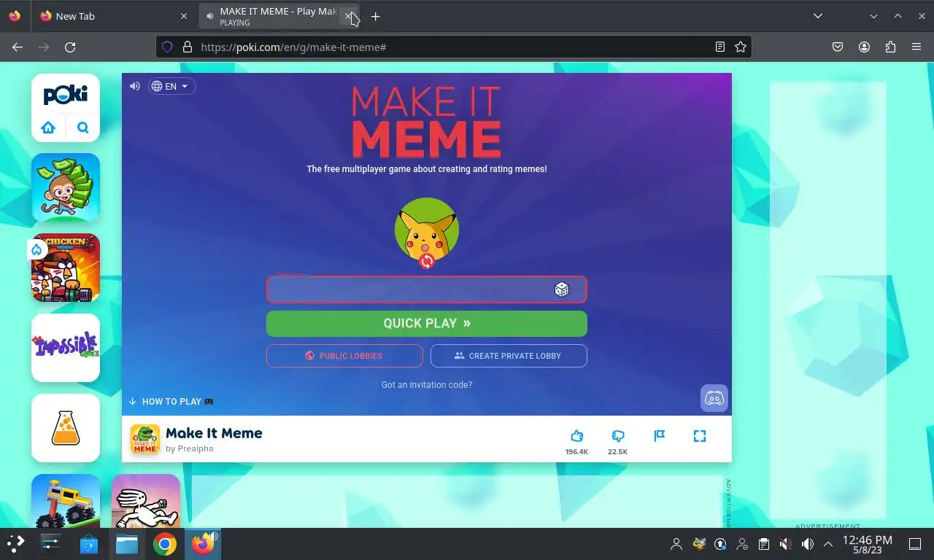Click the show desktop button
934x560 pixels.
[x=915, y=544]
